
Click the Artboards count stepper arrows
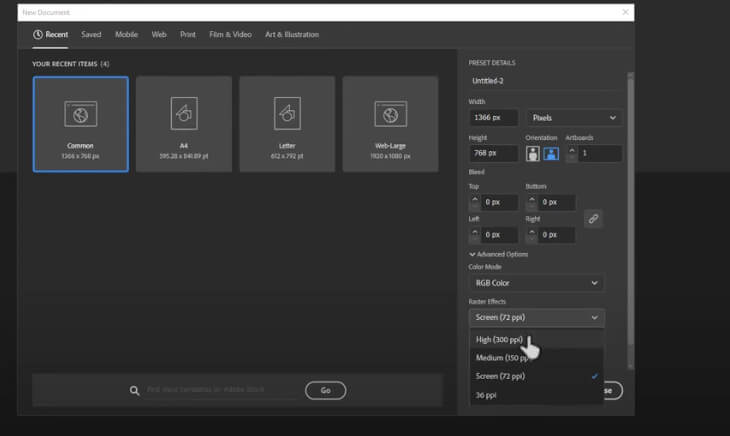tap(571, 154)
